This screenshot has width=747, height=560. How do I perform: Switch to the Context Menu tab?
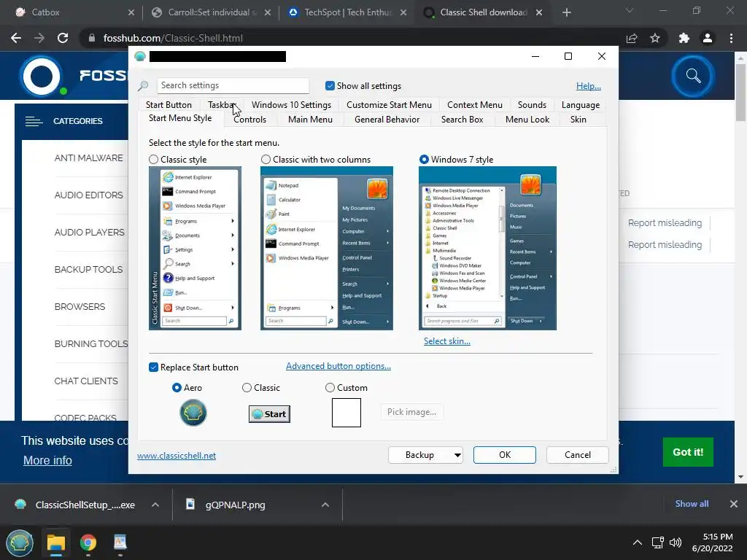point(474,105)
